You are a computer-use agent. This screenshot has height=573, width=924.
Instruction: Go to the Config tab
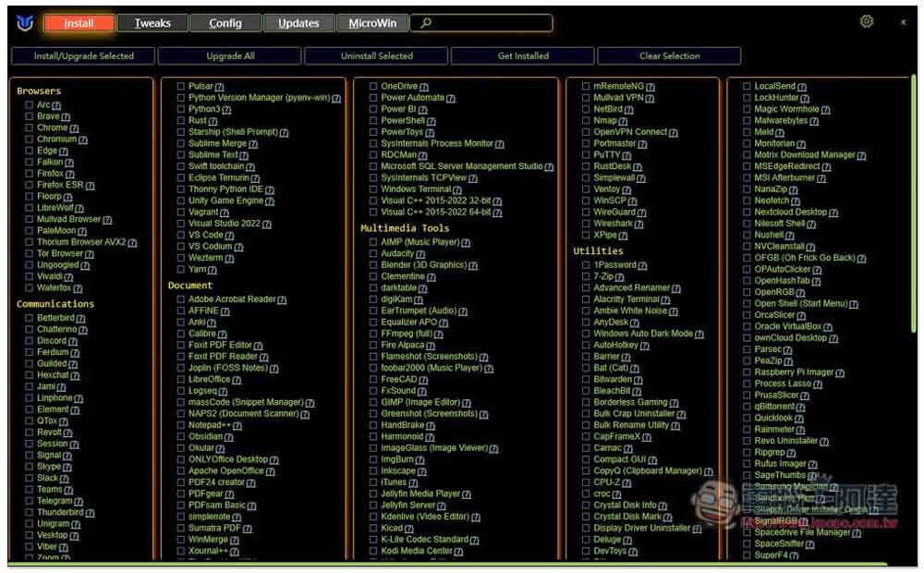click(225, 23)
